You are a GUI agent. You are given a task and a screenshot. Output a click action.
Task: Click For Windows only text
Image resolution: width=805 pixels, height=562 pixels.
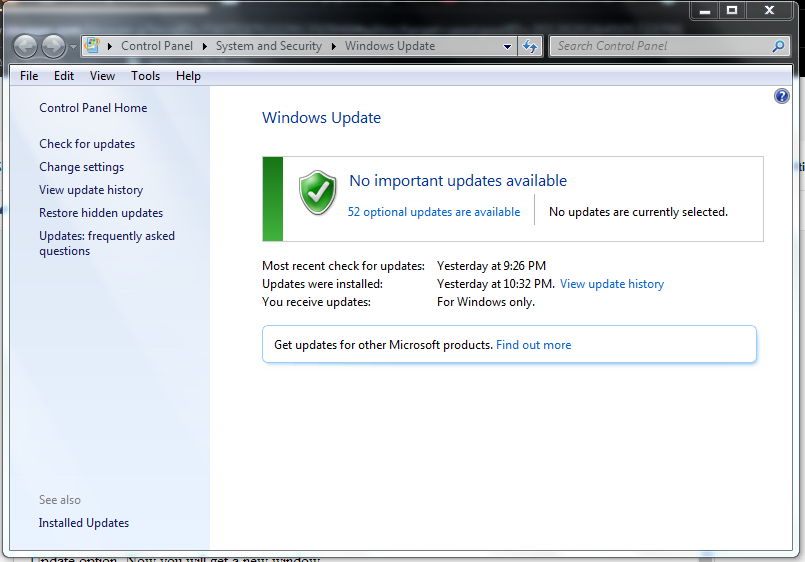[486, 302]
